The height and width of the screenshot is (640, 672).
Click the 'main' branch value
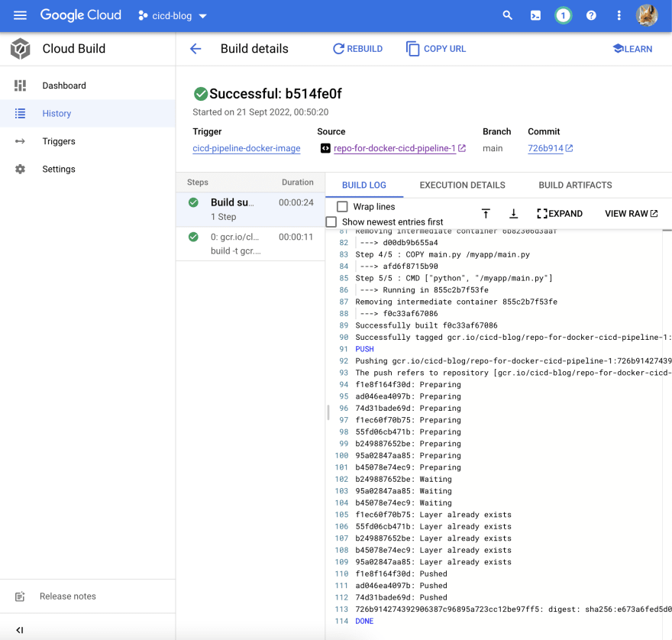493,148
